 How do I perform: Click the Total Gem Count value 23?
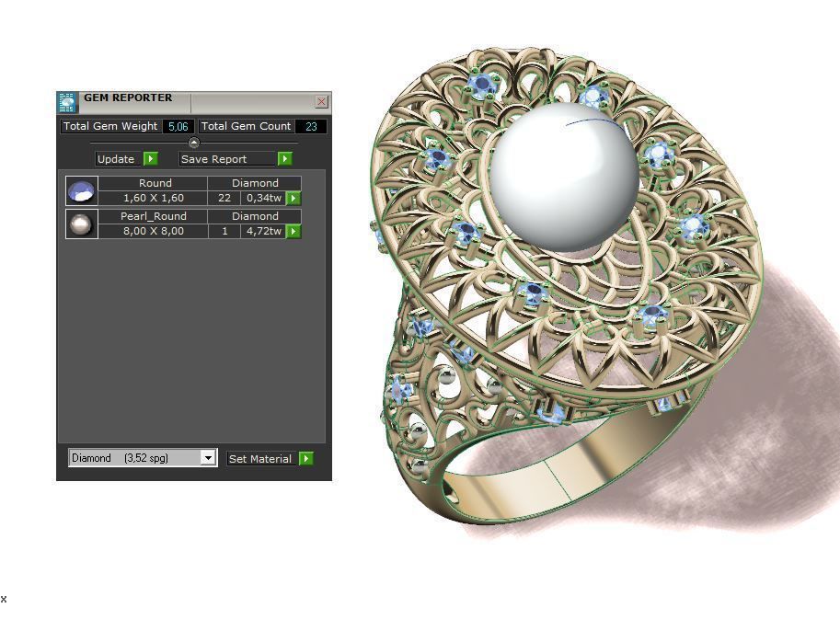pyautogui.click(x=311, y=126)
